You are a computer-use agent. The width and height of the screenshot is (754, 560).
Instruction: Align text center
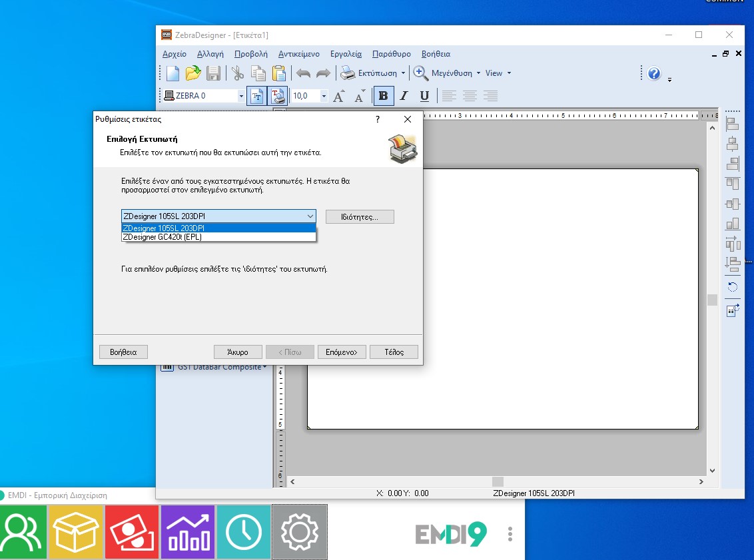(x=470, y=96)
